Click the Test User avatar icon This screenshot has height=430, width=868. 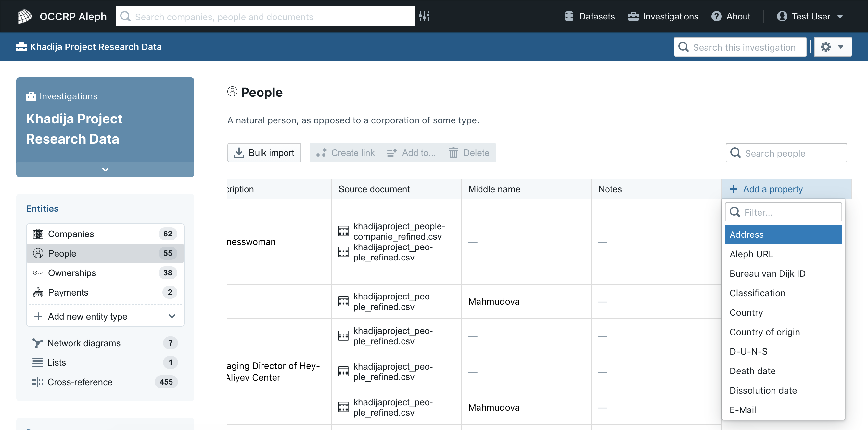point(782,16)
